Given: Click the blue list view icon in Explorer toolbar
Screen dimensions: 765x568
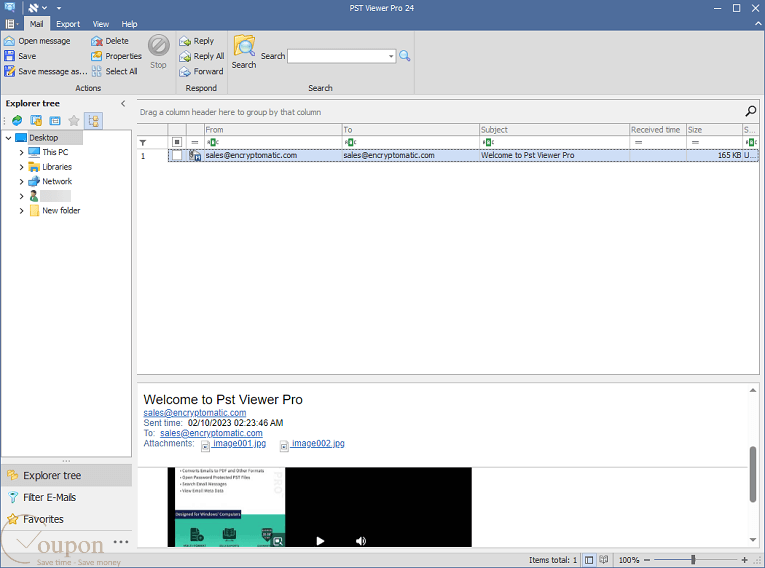Looking at the screenshot, I should 55,121.
